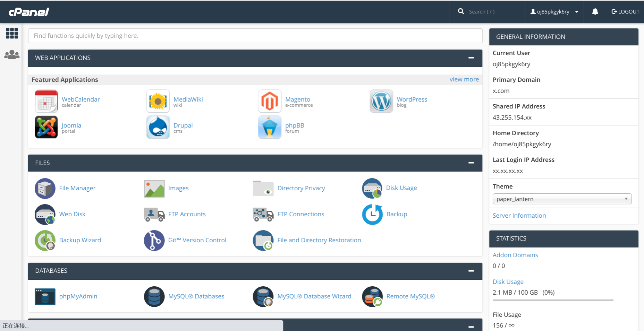Click the File Manager text link
This screenshot has height=331, width=644.
pyautogui.click(x=77, y=188)
